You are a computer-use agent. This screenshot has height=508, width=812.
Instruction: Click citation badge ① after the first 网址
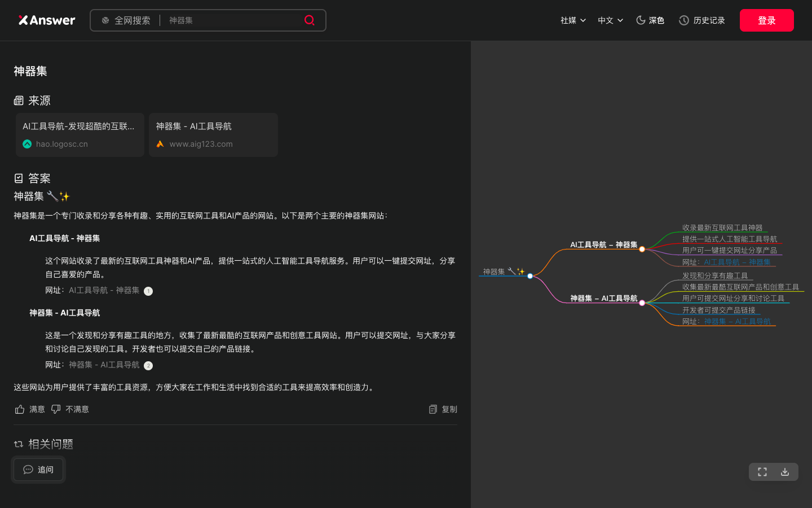click(148, 291)
